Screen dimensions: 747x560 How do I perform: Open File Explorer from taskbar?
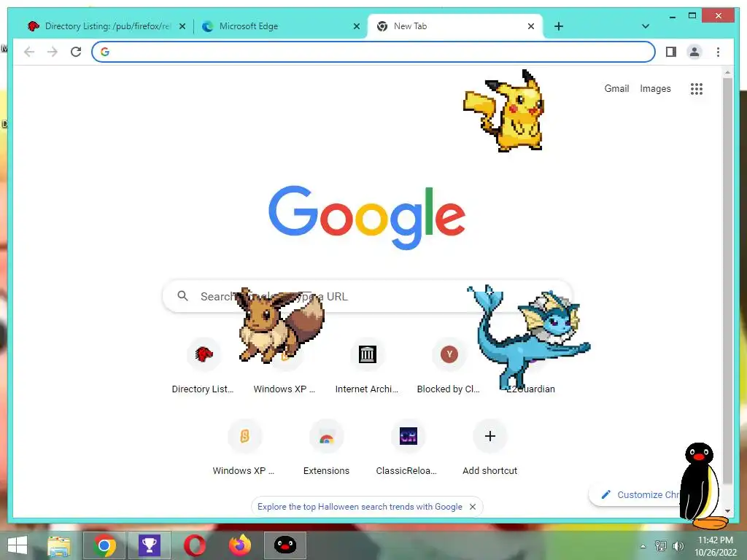[x=59, y=545]
